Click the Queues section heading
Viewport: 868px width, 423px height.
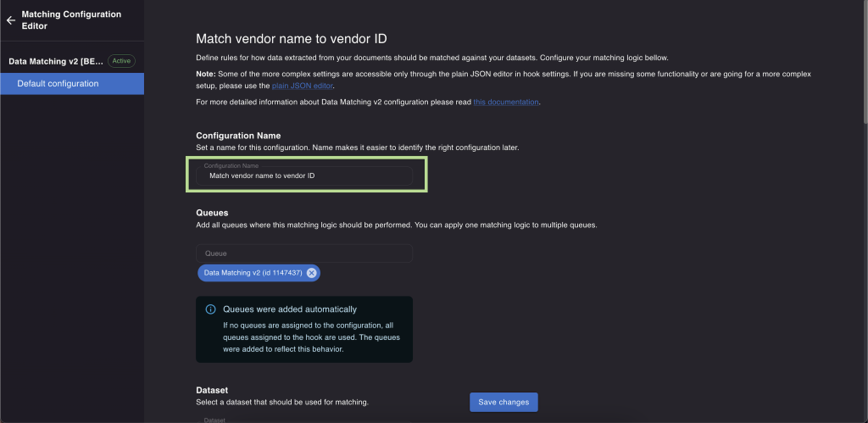pyautogui.click(x=212, y=213)
